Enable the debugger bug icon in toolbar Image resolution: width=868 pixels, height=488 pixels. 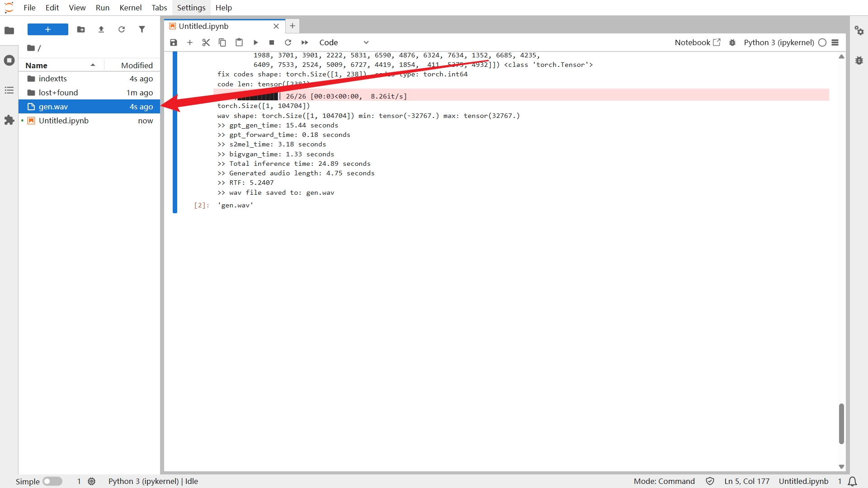tap(732, 42)
